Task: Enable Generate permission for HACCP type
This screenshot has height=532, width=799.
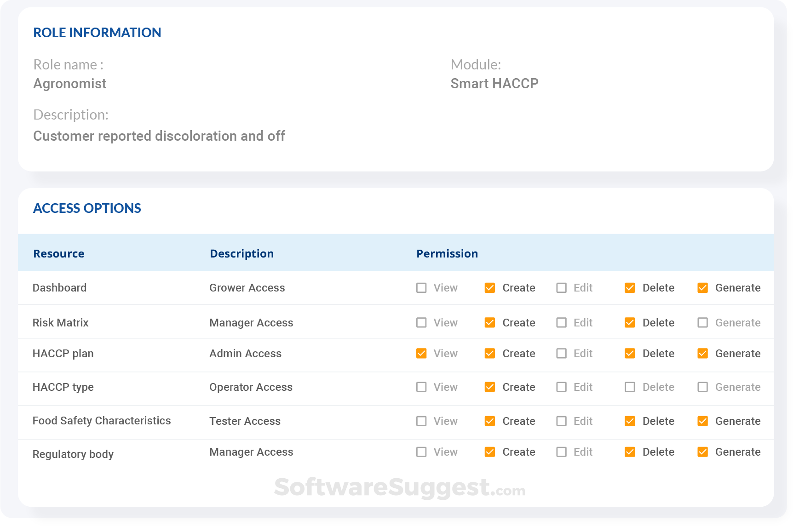Action: [702, 387]
